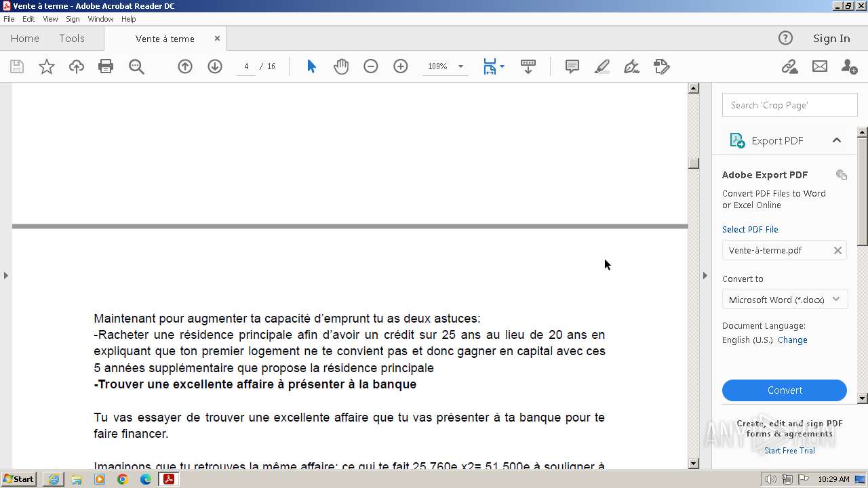Click the Search 'Crop Page' field
868x488 pixels.
coord(790,105)
